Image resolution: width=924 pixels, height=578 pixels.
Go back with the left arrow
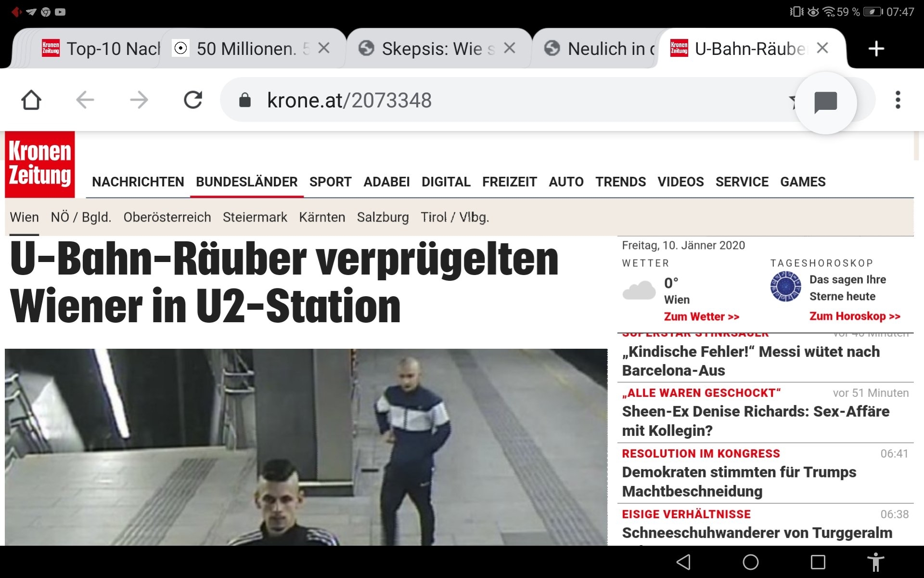pyautogui.click(x=85, y=100)
